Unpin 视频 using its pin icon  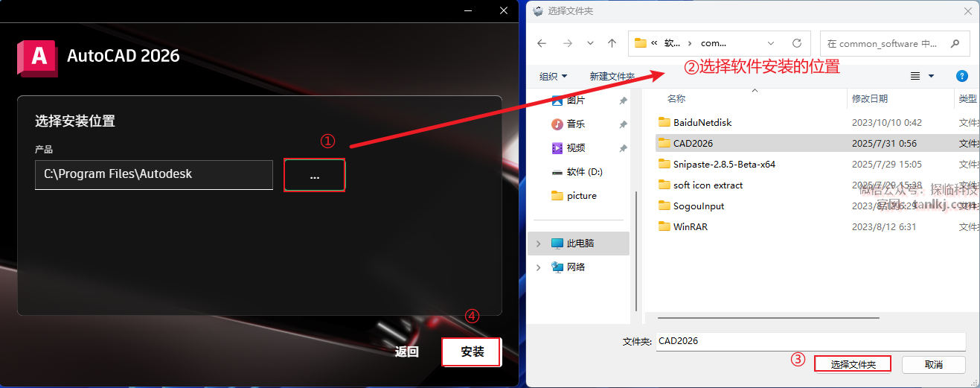tap(624, 148)
